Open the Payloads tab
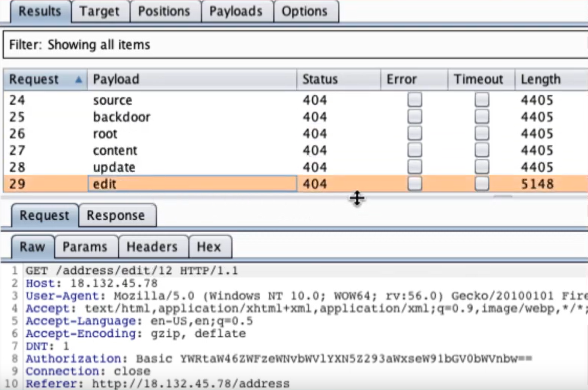Image resolution: width=588 pixels, height=390 pixels. (236, 11)
